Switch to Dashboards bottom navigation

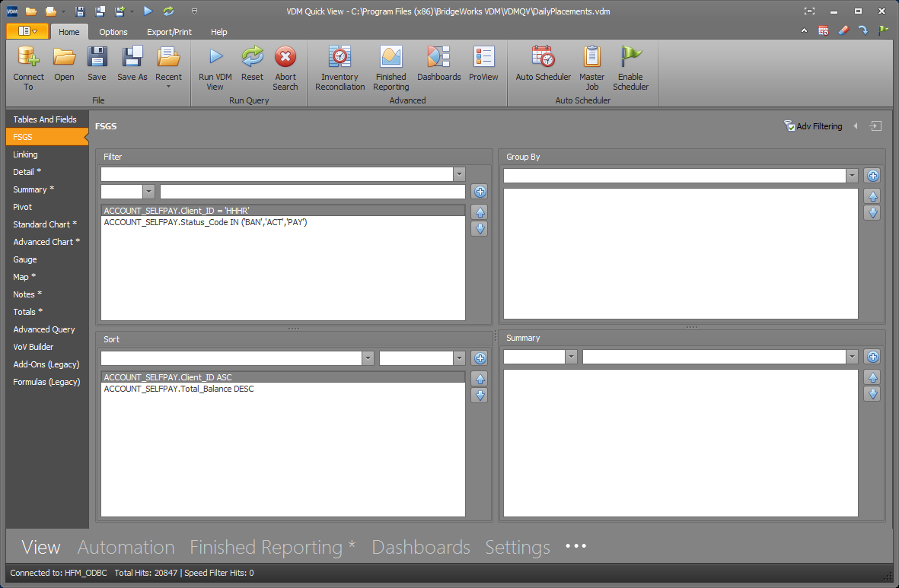421,548
